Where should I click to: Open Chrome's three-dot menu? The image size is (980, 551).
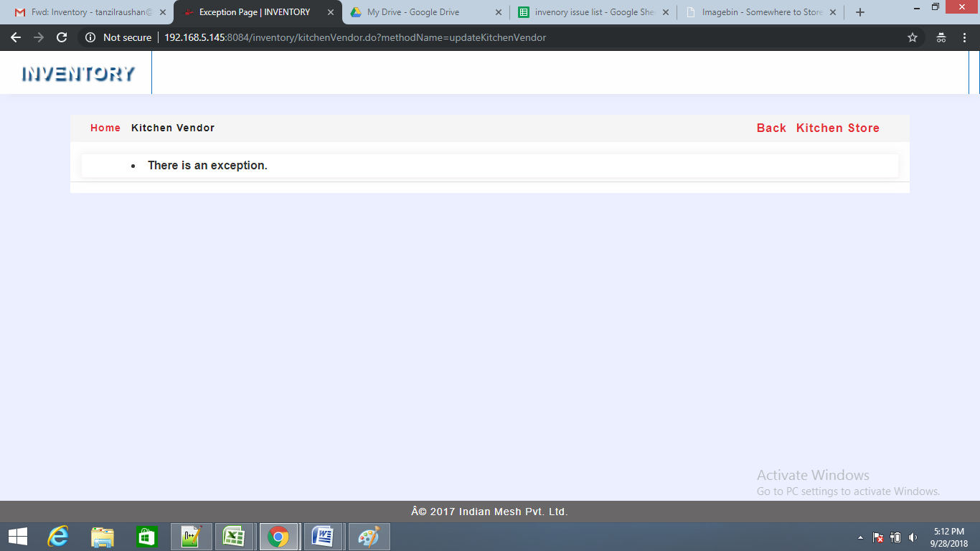[964, 37]
